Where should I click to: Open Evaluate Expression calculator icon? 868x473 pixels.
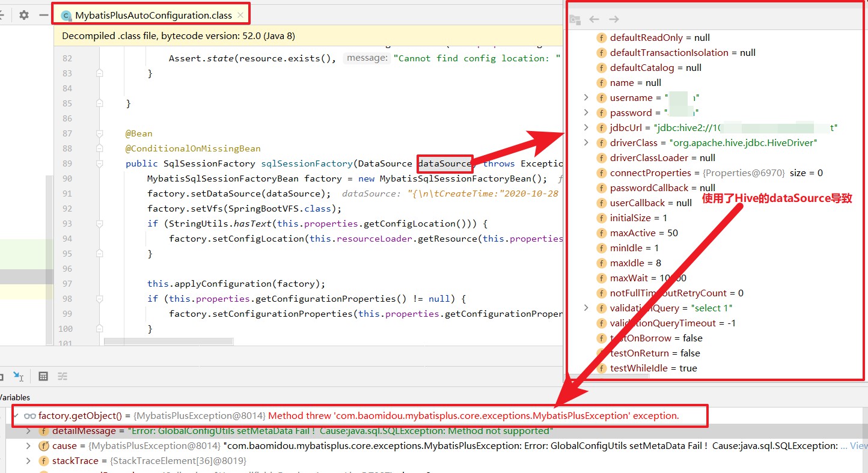click(x=43, y=376)
